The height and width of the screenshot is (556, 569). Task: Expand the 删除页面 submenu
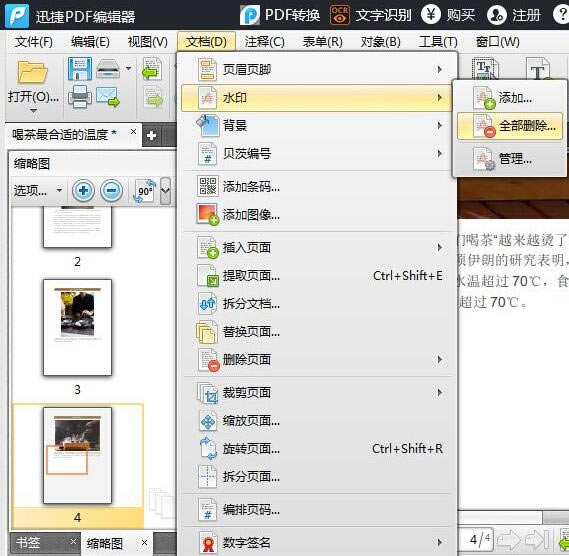tap(317, 360)
